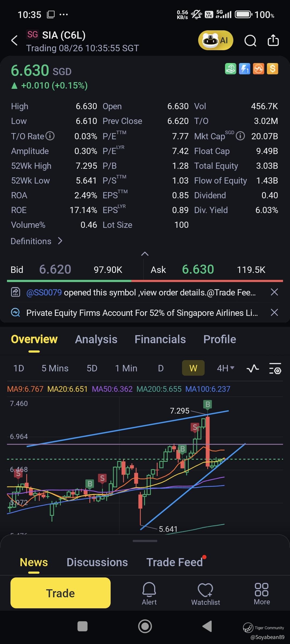The image size is (290, 644).
Task: Tap the share icon
Action: [273, 41]
